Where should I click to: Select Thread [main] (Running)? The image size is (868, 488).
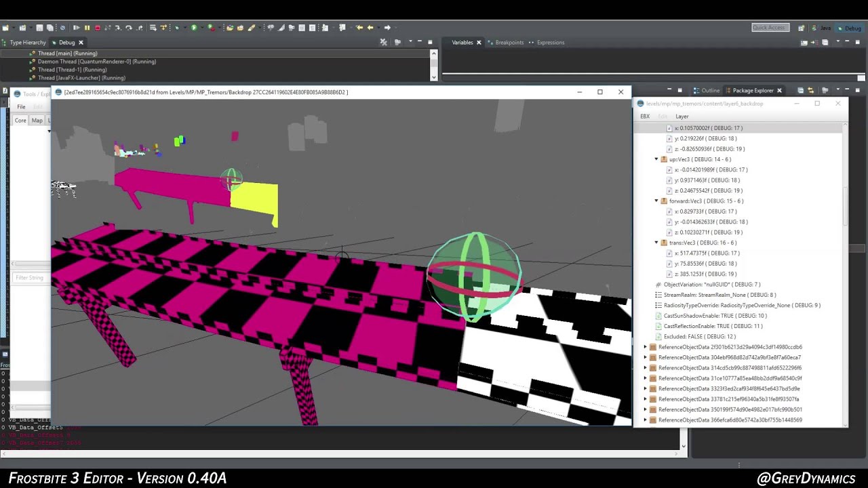(x=67, y=53)
